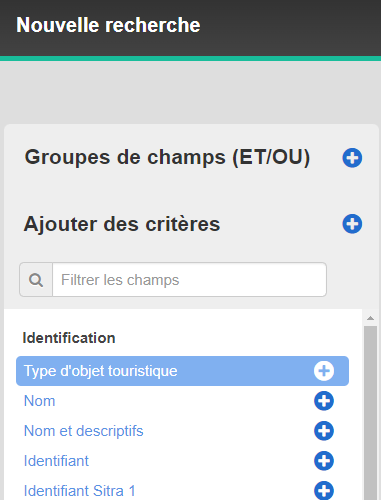Click plus icon next to Nom et descriptifs

pyautogui.click(x=324, y=431)
